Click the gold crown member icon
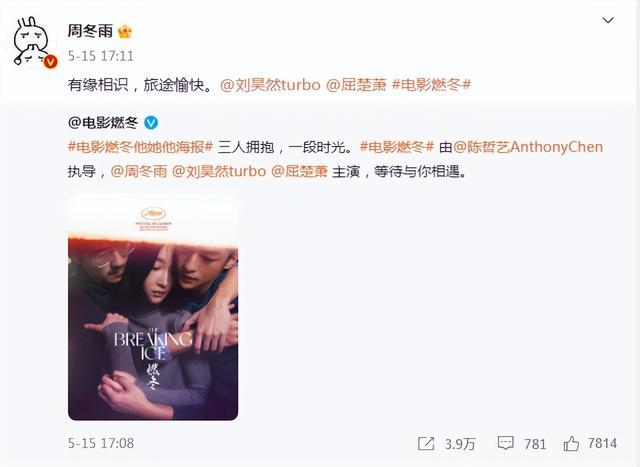640x467 pixels. (125, 32)
